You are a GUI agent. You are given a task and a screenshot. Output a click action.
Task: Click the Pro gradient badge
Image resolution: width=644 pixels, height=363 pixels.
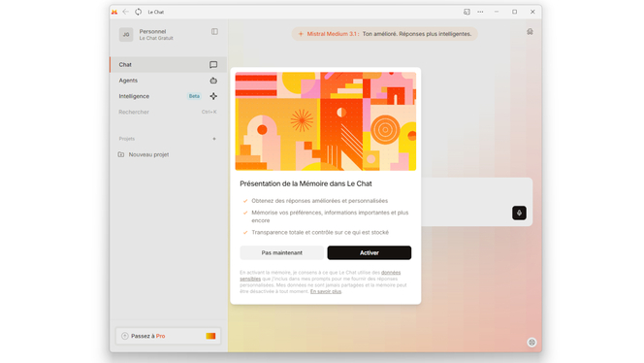coord(210,336)
